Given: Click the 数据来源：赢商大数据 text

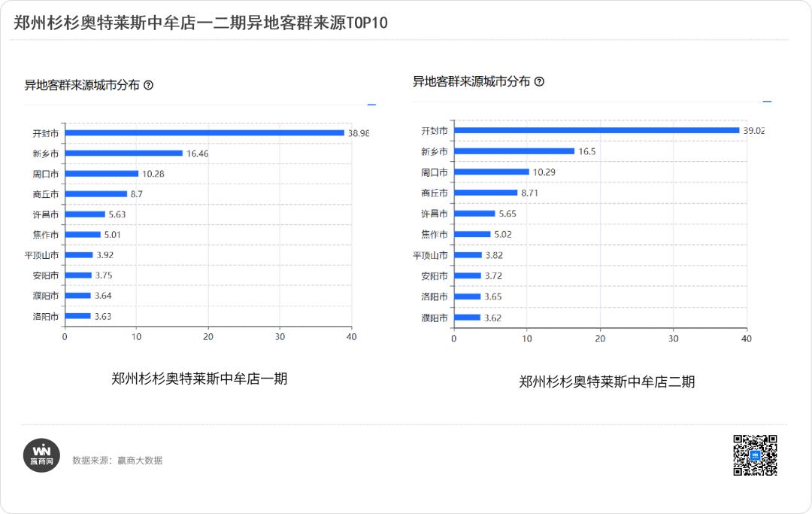Looking at the screenshot, I should (117, 461).
